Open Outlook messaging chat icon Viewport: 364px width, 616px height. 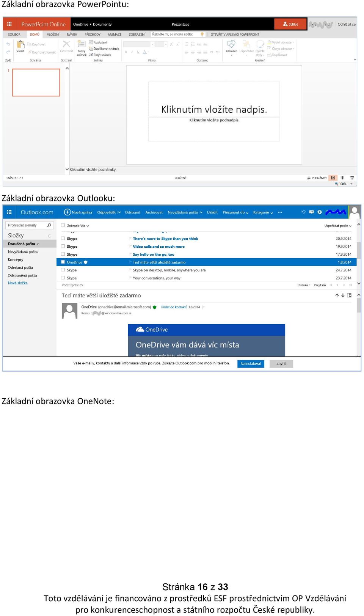311,212
